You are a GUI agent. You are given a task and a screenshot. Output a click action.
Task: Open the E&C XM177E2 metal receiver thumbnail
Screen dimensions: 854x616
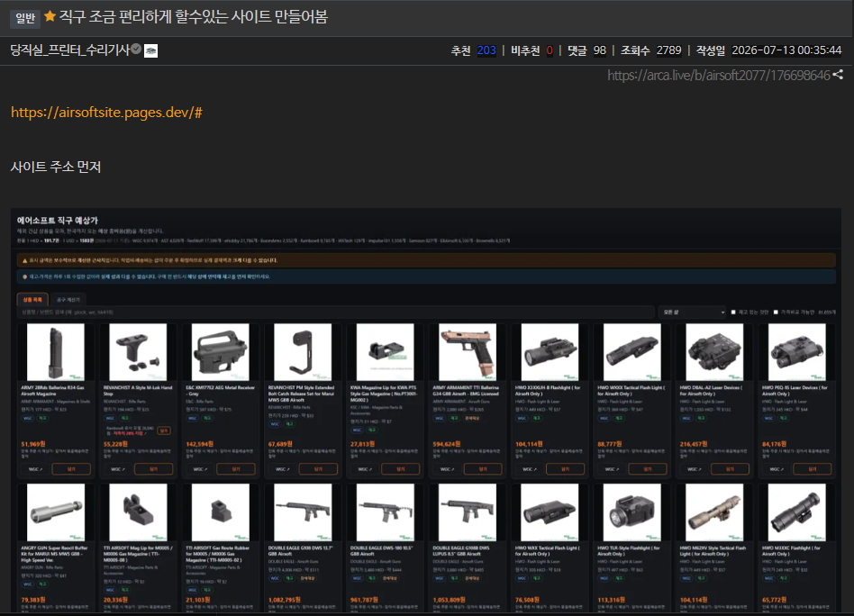pos(220,352)
